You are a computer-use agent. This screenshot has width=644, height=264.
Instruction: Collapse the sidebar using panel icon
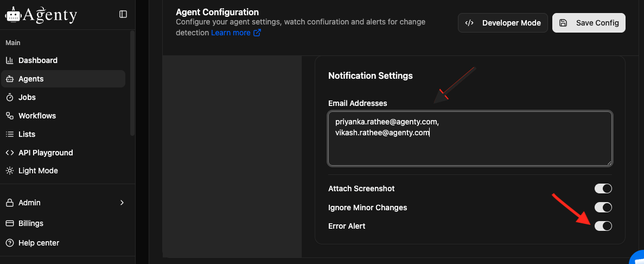[123, 14]
